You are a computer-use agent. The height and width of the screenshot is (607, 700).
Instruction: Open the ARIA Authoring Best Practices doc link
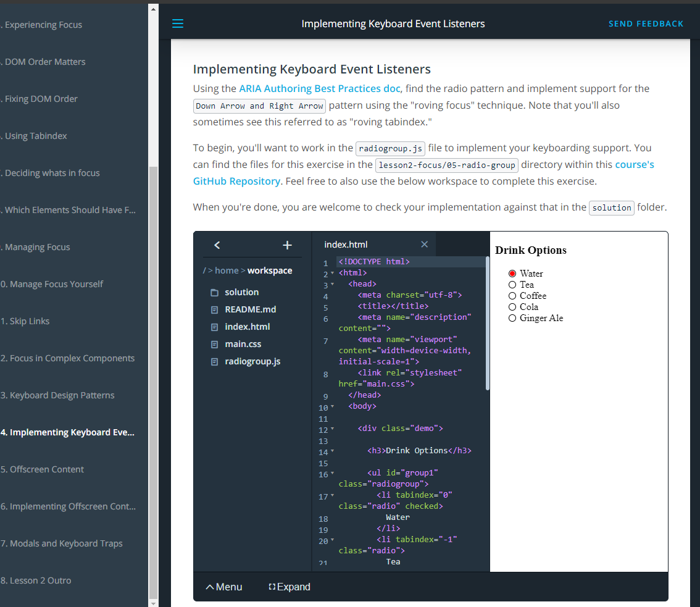tap(319, 88)
